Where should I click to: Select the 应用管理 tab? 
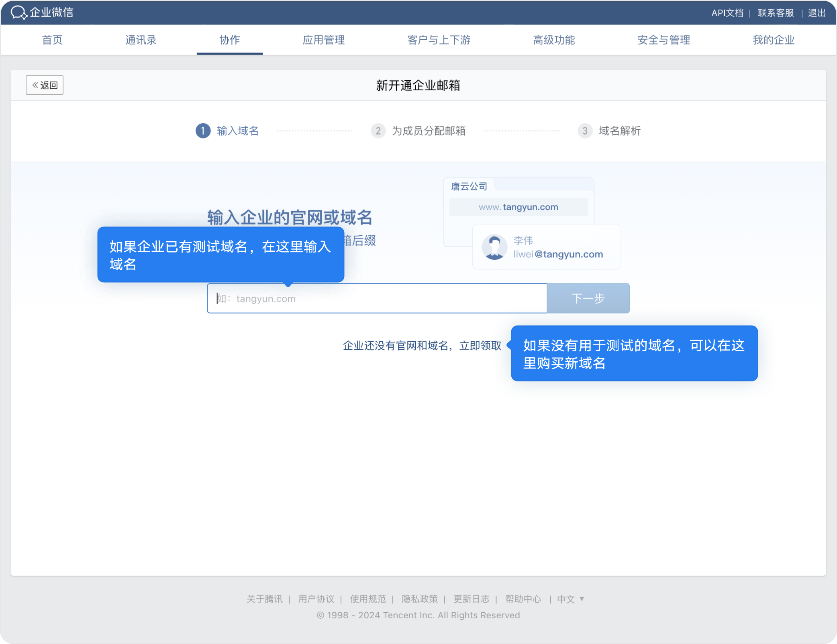tap(324, 40)
